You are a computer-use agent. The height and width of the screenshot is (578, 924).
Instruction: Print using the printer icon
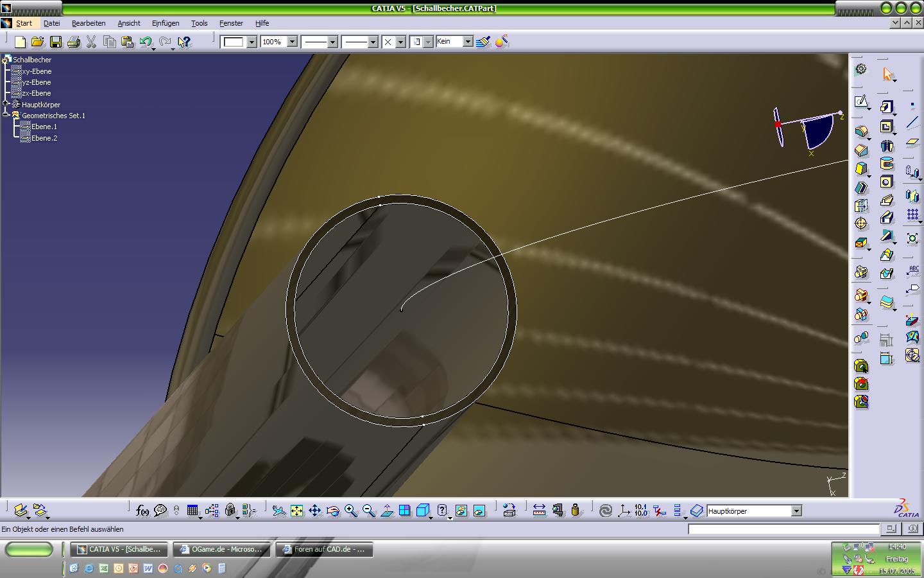[x=74, y=42]
